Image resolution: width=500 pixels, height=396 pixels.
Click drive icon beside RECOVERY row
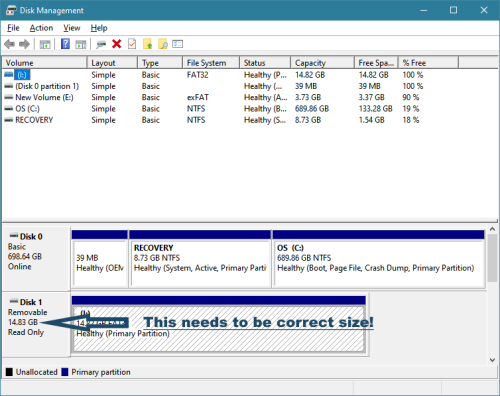(x=9, y=120)
